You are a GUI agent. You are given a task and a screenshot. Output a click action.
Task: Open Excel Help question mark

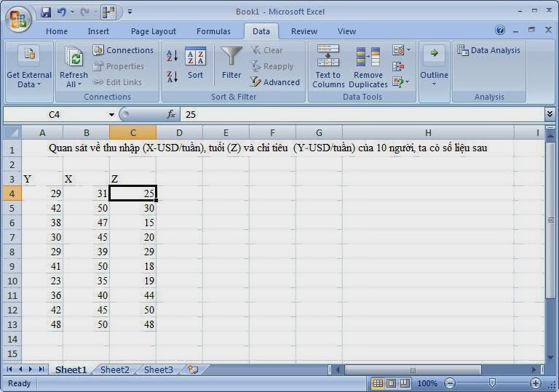click(x=500, y=31)
